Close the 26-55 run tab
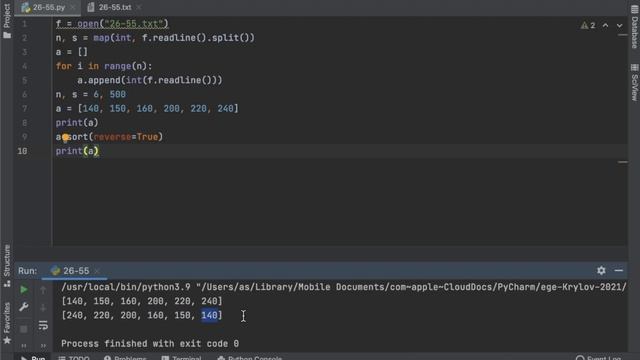The image size is (640, 360). (x=97, y=271)
